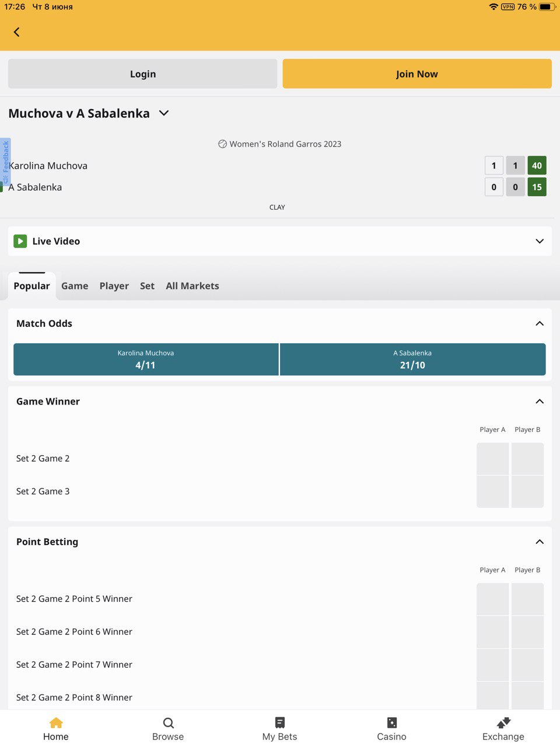Collapse the Game Winner section
The width and height of the screenshot is (560, 747).
tap(540, 402)
